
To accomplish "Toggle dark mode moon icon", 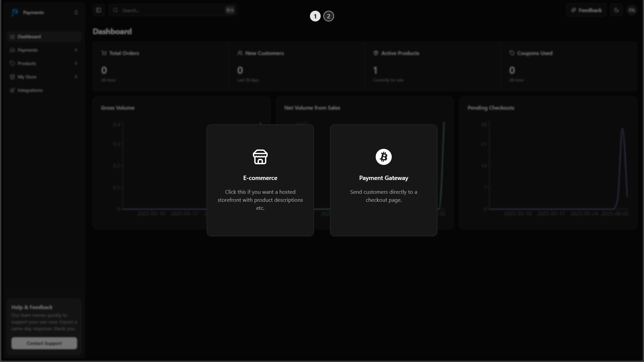I will tap(616, 10).
